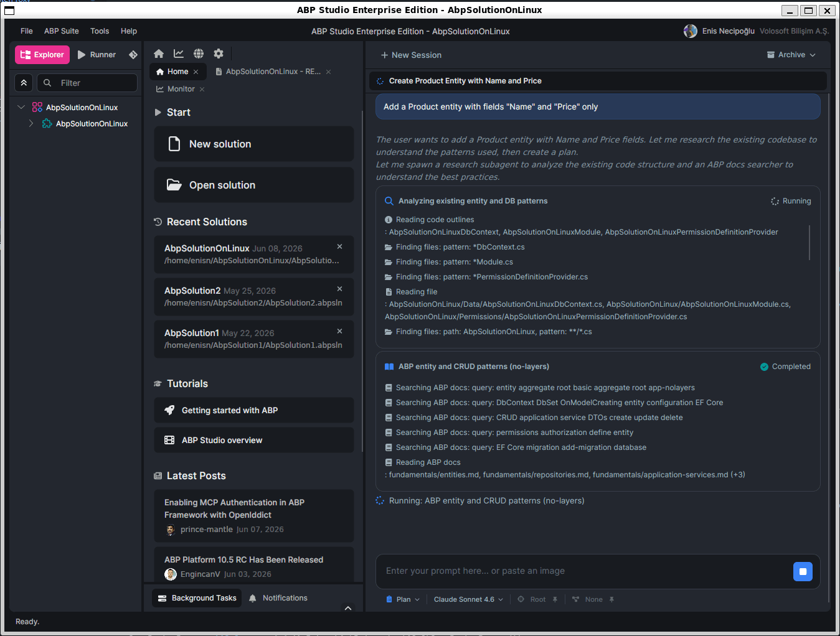Click the scrollbar in Analyzing patterns card

(x=809, y=243)
